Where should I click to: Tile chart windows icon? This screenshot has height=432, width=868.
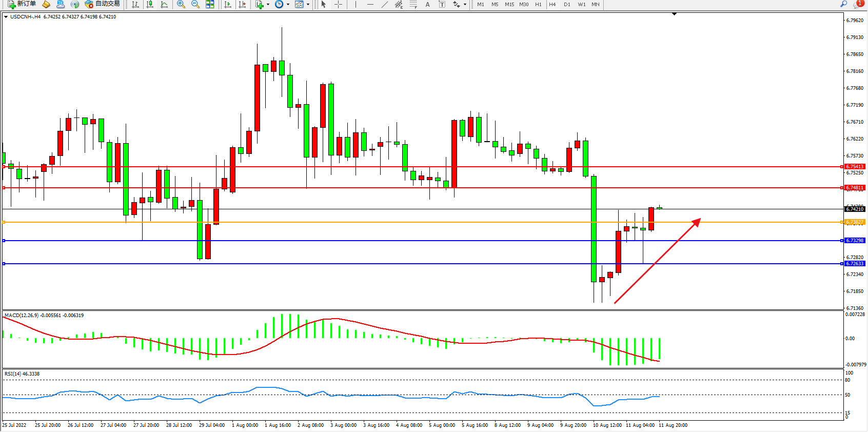pyautogui.click(x=210, y=4)
